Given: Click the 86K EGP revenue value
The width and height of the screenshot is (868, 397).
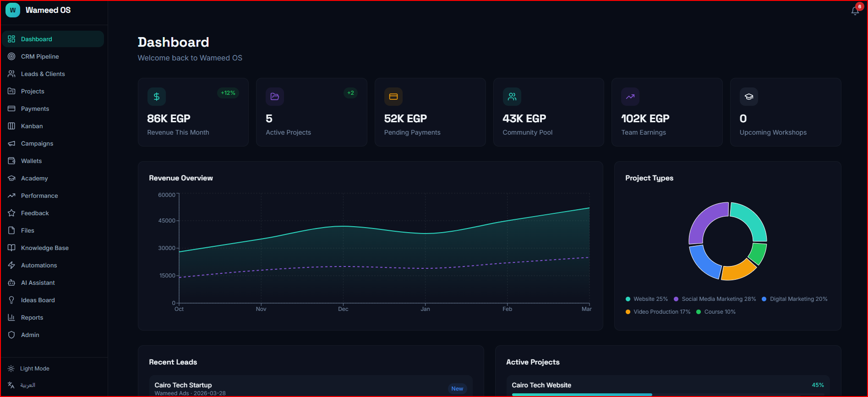Looking at the screenshot, I should pyautogui.click(x=169, y=119).
